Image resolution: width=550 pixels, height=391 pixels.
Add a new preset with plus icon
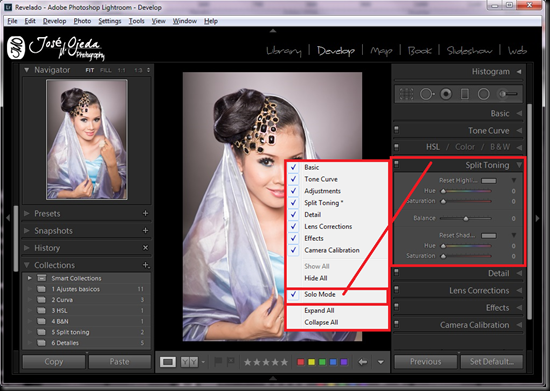point(145,213)
